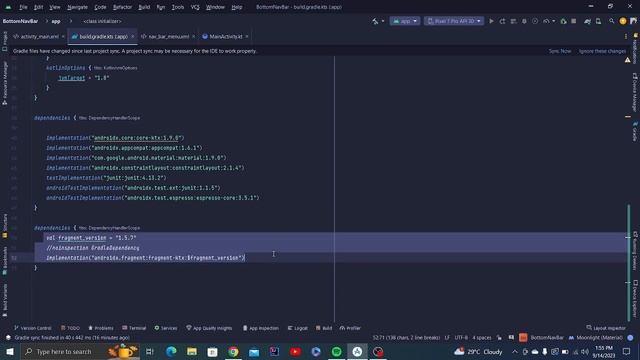Click the core-ktx:1.9.0 implementation line
The image size is (640, 360).
click(x=115, y=138)
